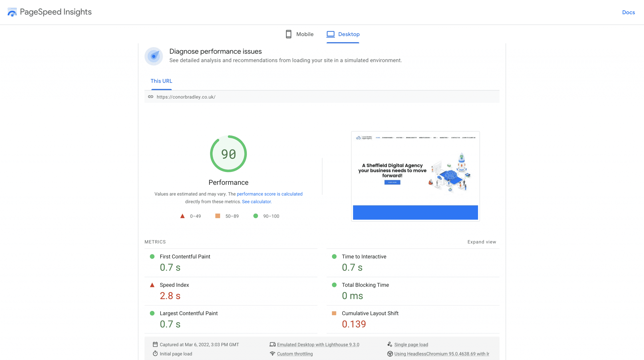The height and width of the screenshot is (360, 644).
Task: Click the Total Blocking Time label
Action: 365,285
